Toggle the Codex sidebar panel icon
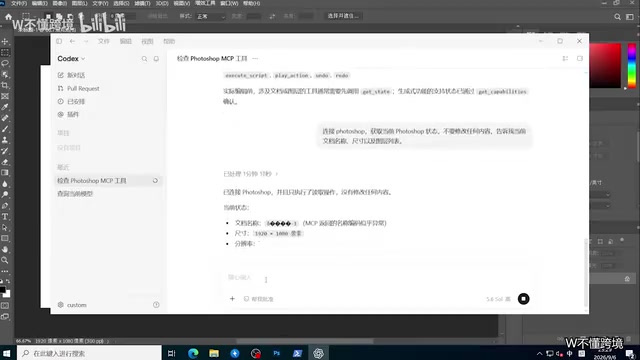 (x=59, y=41)
